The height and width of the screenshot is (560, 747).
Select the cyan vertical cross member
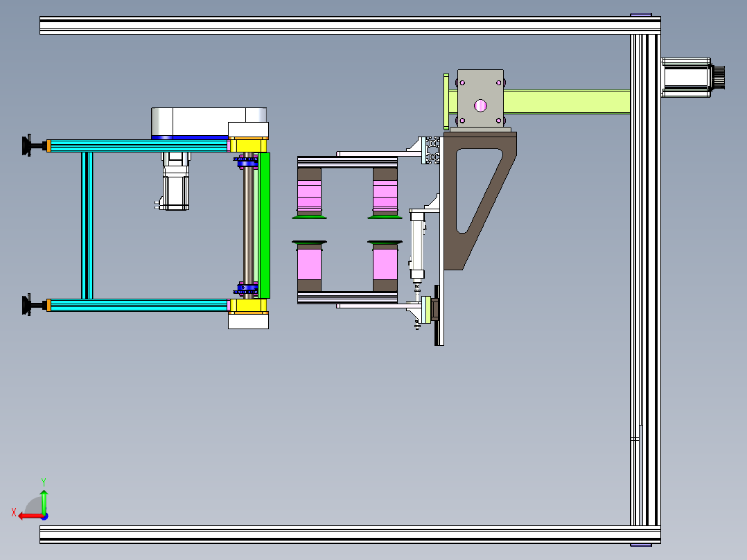coord(87,225)
